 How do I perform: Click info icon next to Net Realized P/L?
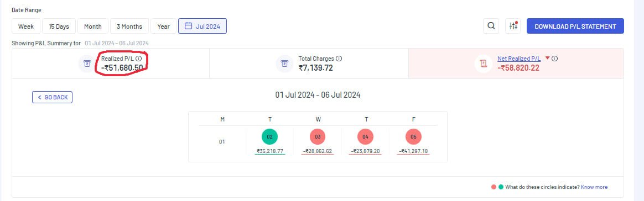[x=554, y=59]
